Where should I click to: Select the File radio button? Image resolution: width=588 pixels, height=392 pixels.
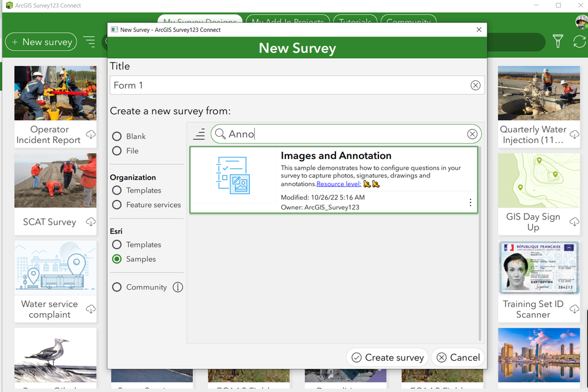(x=117, y=151)
